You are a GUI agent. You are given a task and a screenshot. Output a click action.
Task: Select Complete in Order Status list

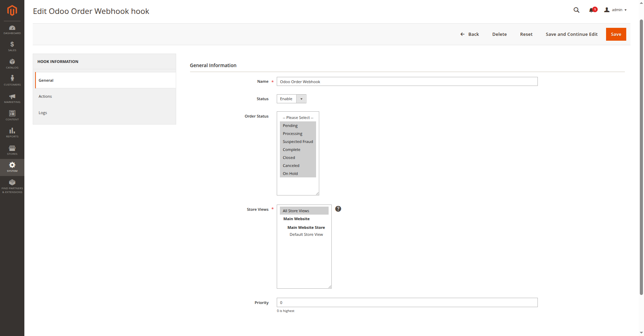click(298, 150)
